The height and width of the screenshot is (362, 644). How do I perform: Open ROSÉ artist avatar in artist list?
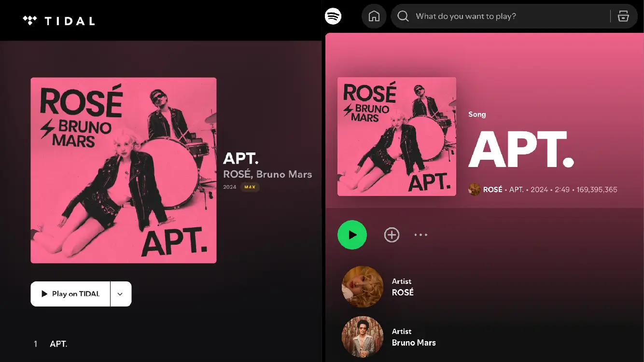tap(363, 287)
